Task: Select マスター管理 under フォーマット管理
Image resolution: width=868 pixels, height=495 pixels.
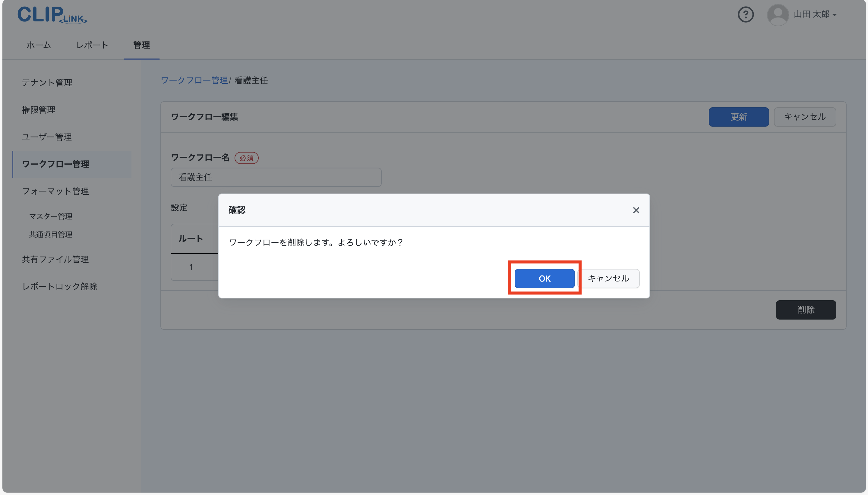Action: tap(50, 216)
